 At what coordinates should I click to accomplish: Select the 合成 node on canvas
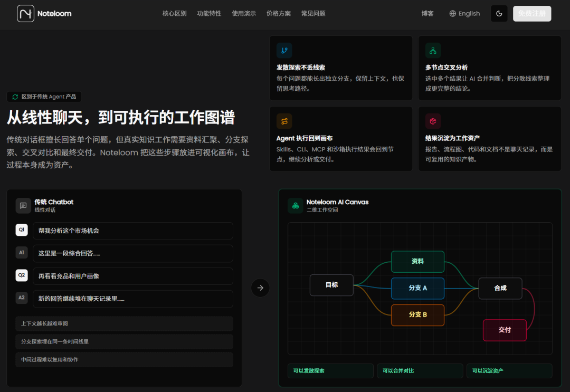500,288
